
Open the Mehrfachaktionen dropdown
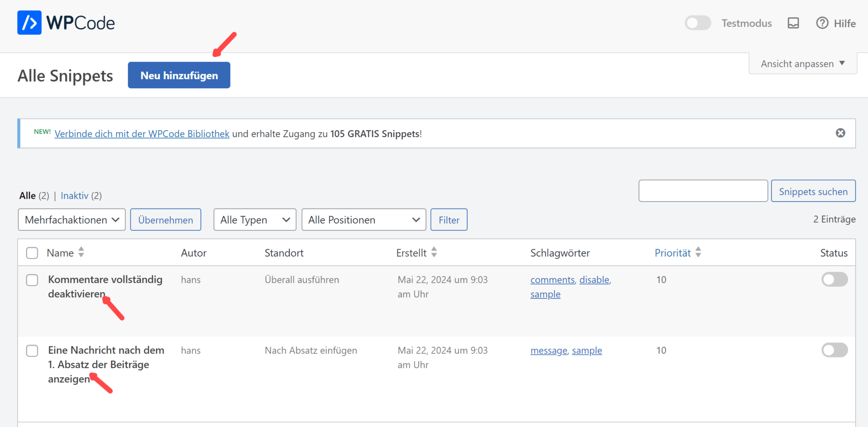pos(72,220)
